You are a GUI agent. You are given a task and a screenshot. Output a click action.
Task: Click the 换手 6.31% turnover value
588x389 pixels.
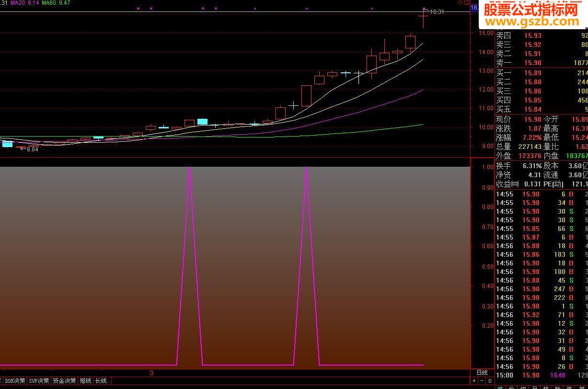(531, 166)
